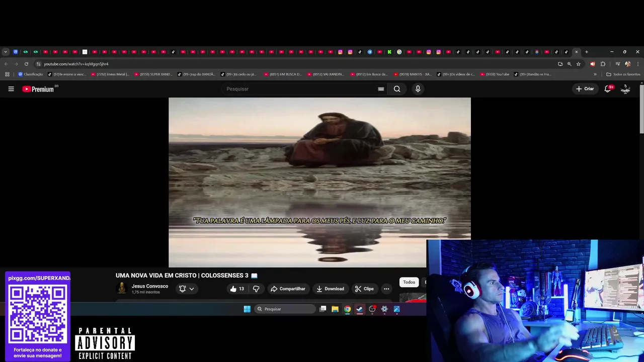Switch to the Telegram tab
The height and width of the screenshot is (362, 644).
point(370,52)
